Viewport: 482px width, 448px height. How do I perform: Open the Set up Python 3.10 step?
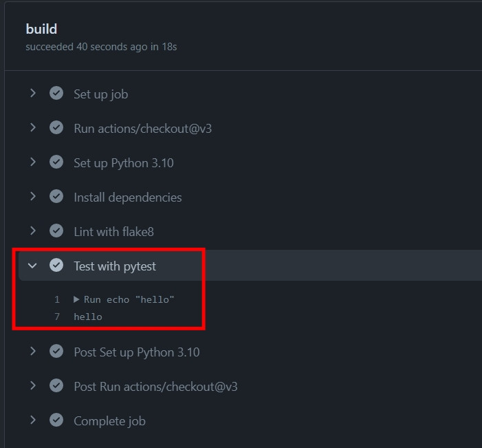123,163
